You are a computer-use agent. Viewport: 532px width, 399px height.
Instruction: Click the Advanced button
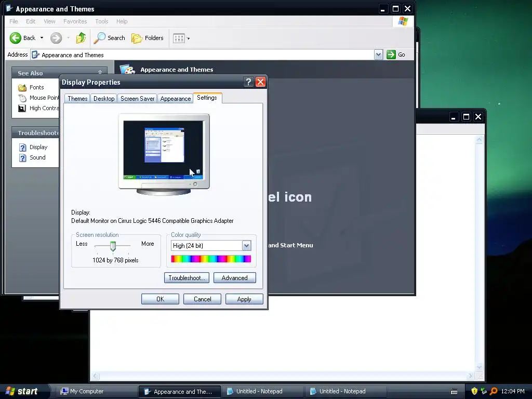coord(234,278)
